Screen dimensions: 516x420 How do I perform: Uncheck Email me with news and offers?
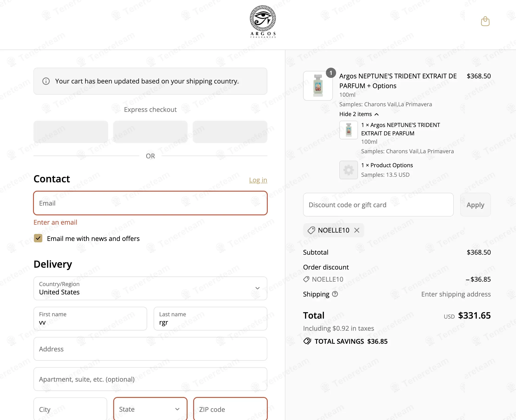point(38,238)
